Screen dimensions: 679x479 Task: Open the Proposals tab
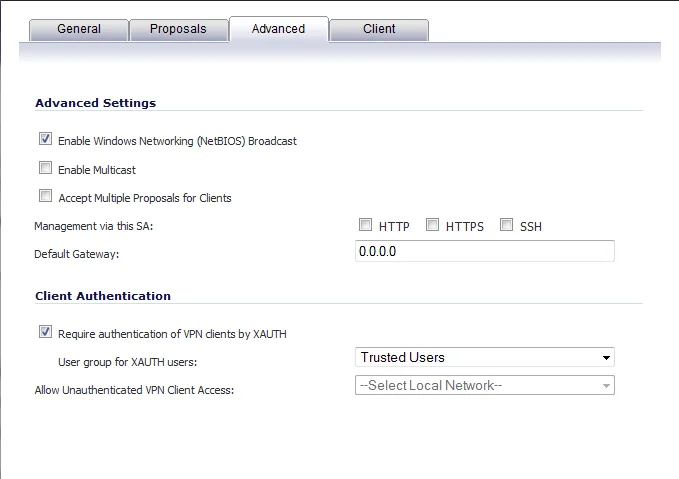coord(178,29)
